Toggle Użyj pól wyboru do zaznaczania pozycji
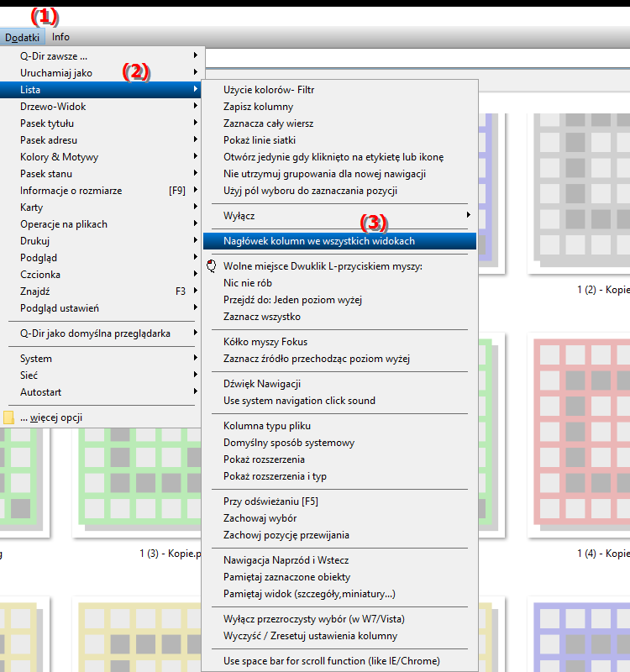Viewport: 630px width, 672px height. (339, 191)
